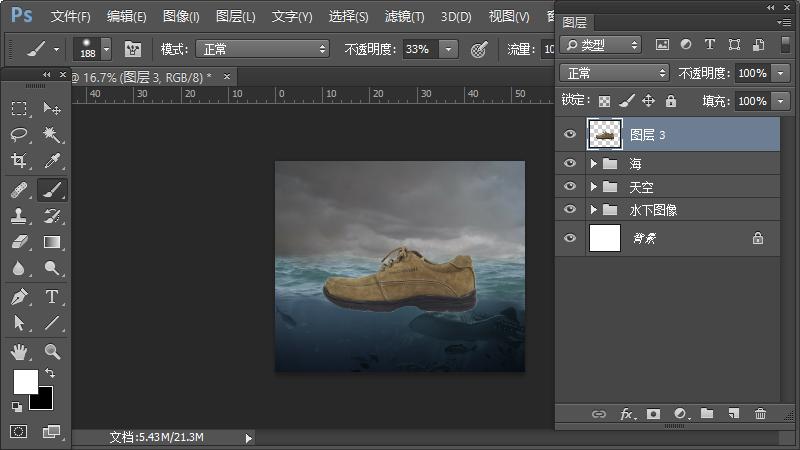Select the Zoom tool

pos(52,352)
